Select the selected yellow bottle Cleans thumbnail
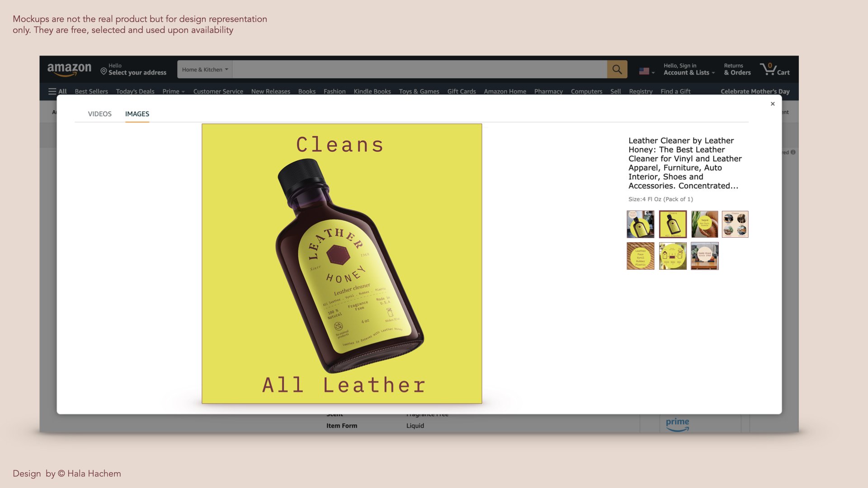The image size is (868, 488). 673,224
